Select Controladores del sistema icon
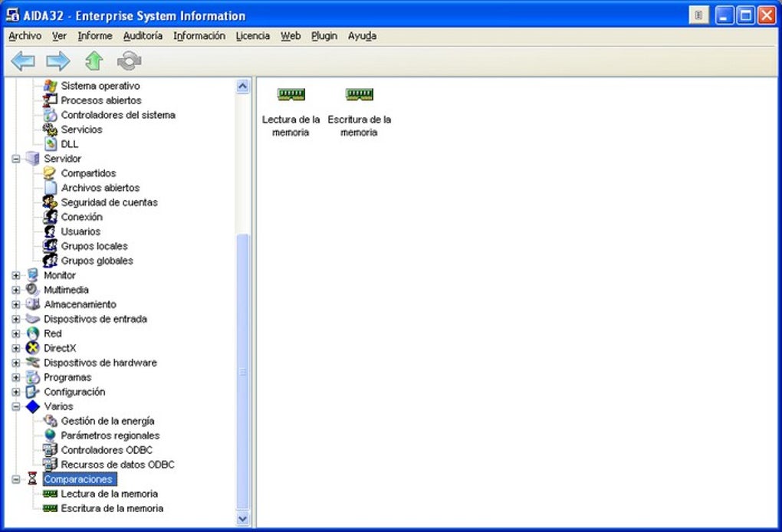 click(x=50, y=115)
